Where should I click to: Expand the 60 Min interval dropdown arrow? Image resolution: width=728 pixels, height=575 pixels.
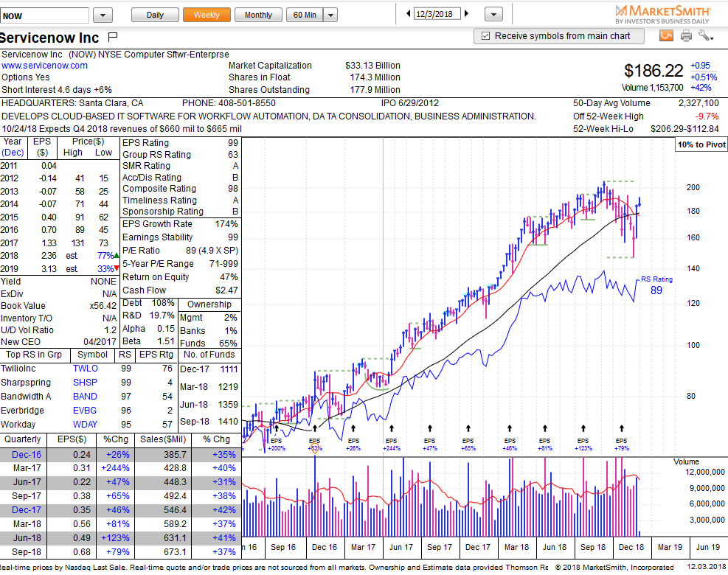pyautogui.click(x=330, y=15)
